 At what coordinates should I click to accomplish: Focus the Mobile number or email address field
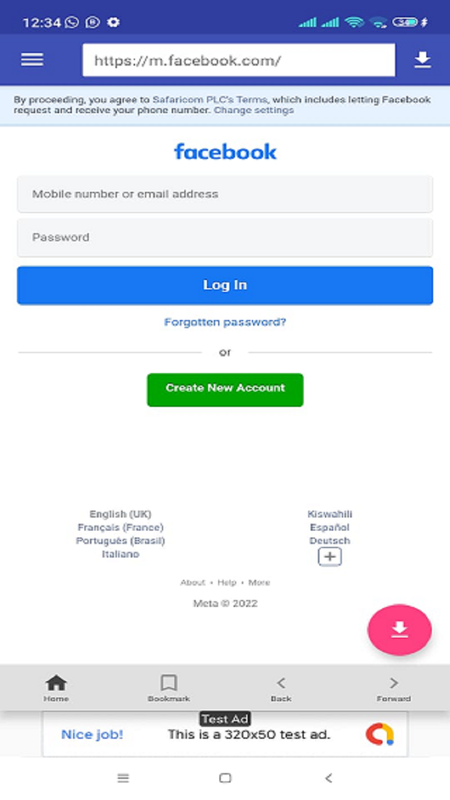[x=225, y=194]
